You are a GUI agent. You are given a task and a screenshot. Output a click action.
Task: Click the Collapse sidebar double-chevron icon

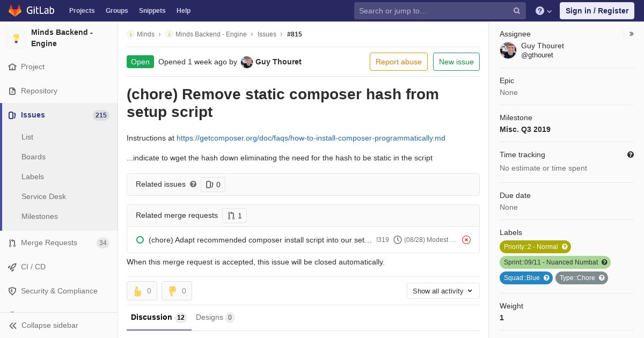click(x=13, y=326)
